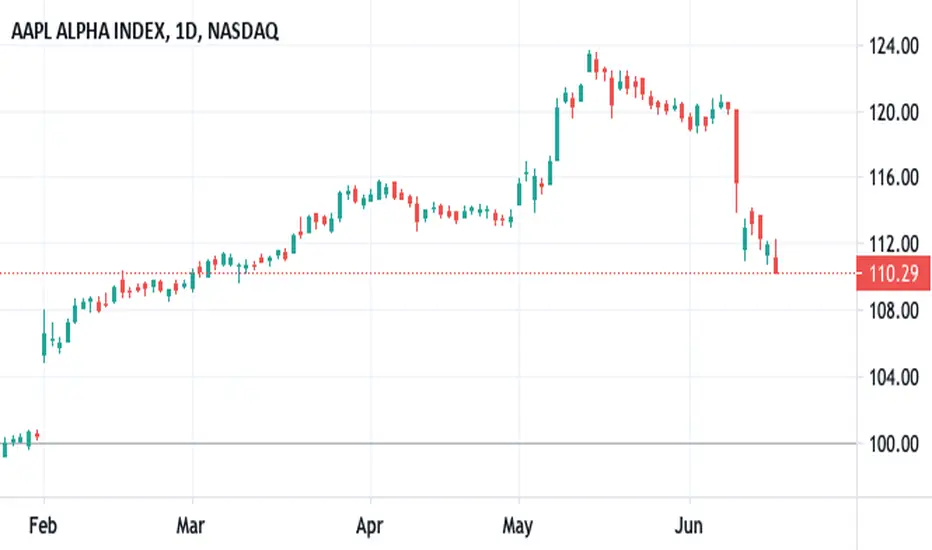Click the 116.00 price axis label
This screenshot has height=550, width=932.
[893, 177]
